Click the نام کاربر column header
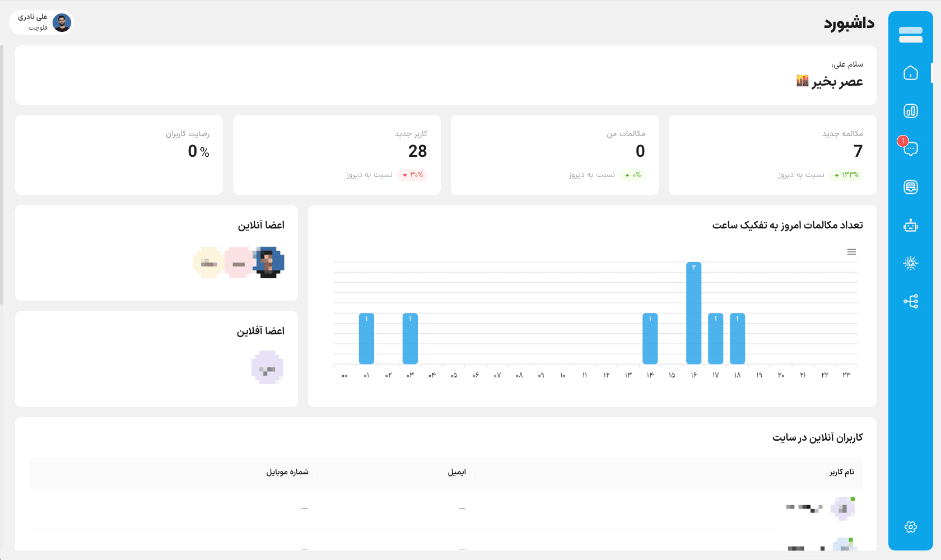Screen dimensions: 941x560 tap(841, 472)
